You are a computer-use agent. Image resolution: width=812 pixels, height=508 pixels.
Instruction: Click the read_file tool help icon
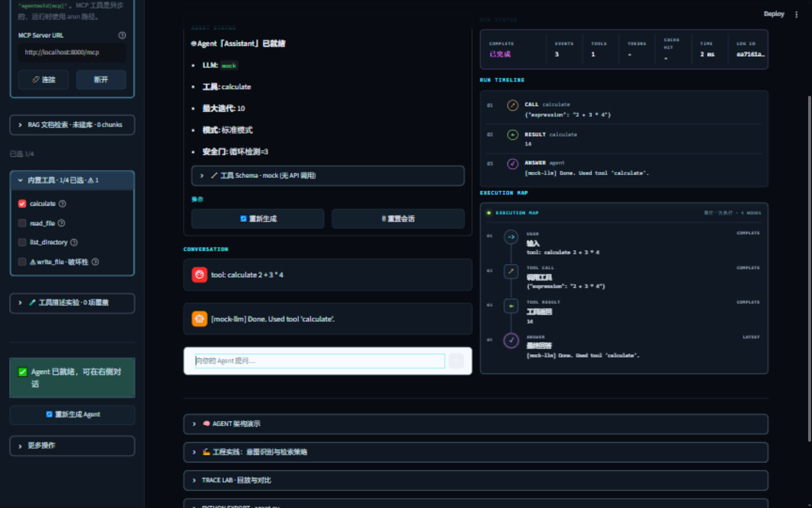61,223
